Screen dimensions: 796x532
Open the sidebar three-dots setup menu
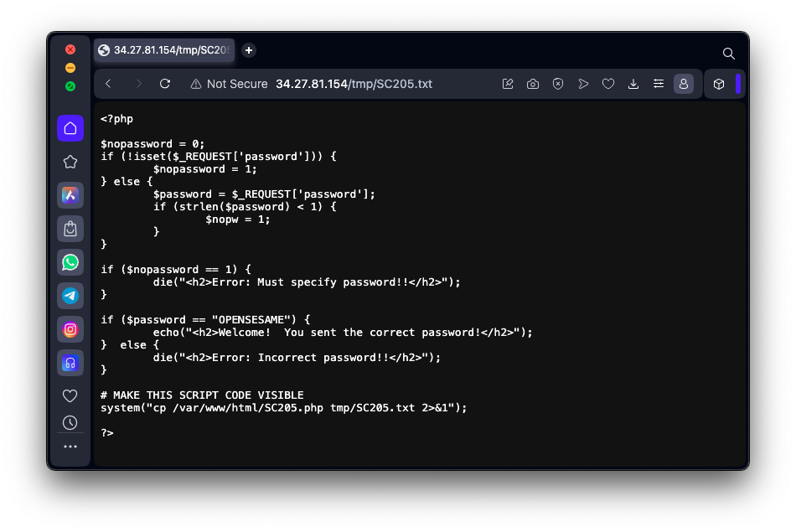70,447
